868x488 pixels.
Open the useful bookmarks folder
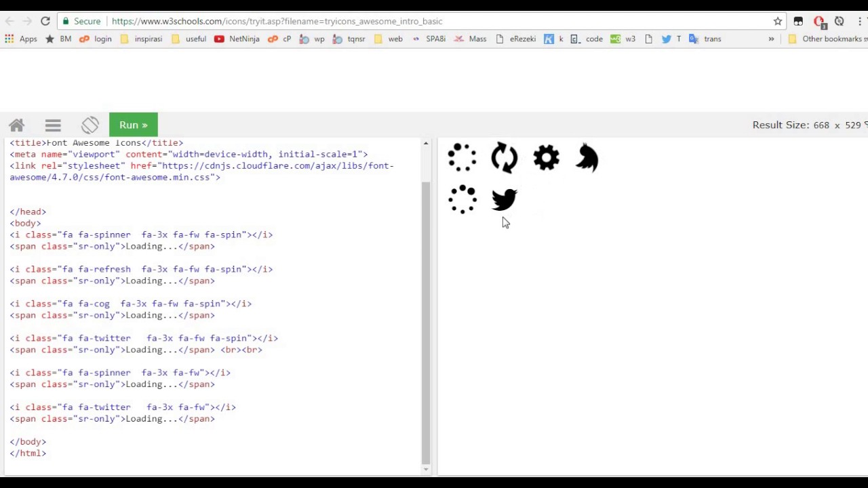tap(189, 39)
